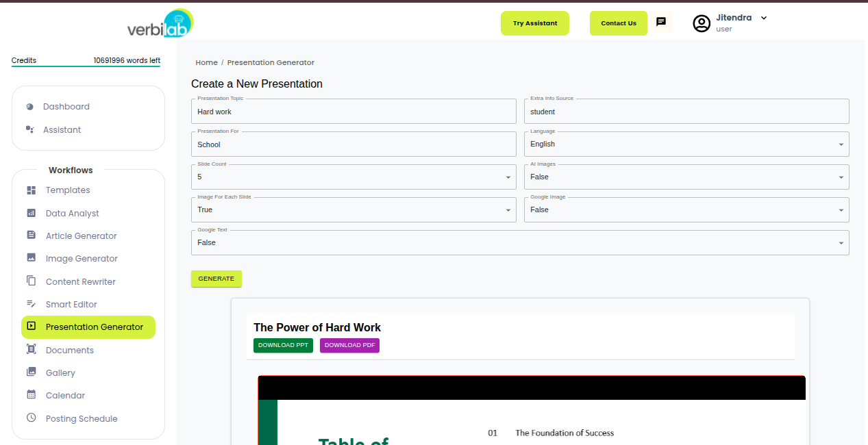The width and height of the screenshot is (868, 445).
Task: Click the 'The Power of Hard Work' title
Action: coord(317,327)
